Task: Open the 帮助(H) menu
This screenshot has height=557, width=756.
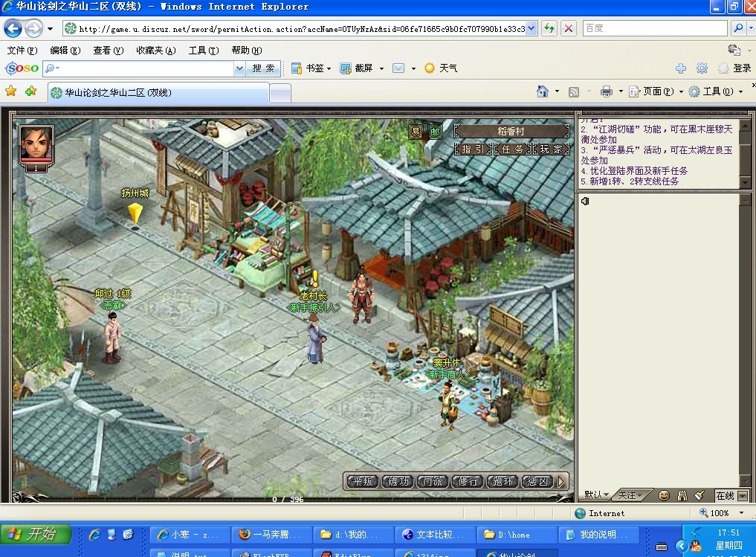Action: [x=246, y=50]
